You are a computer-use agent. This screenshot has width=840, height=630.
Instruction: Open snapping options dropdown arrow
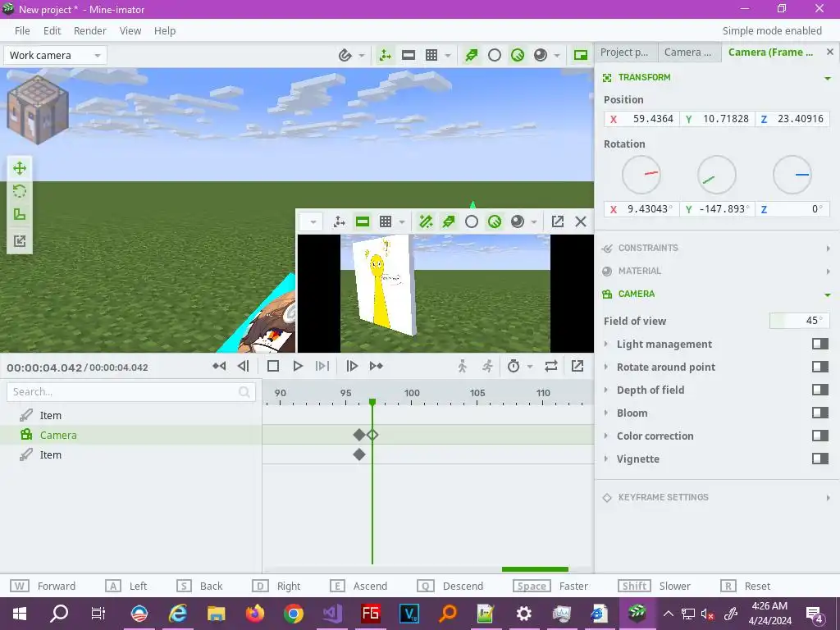tap(362, 55)
